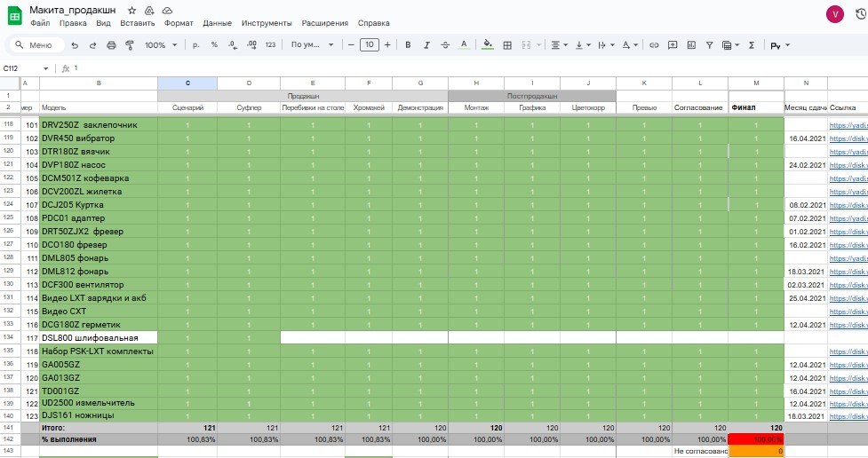The width and height of the screenshot is (868, 458).
Task: Open the zoom 100% dropdown
Action: (x=160, y=44)
